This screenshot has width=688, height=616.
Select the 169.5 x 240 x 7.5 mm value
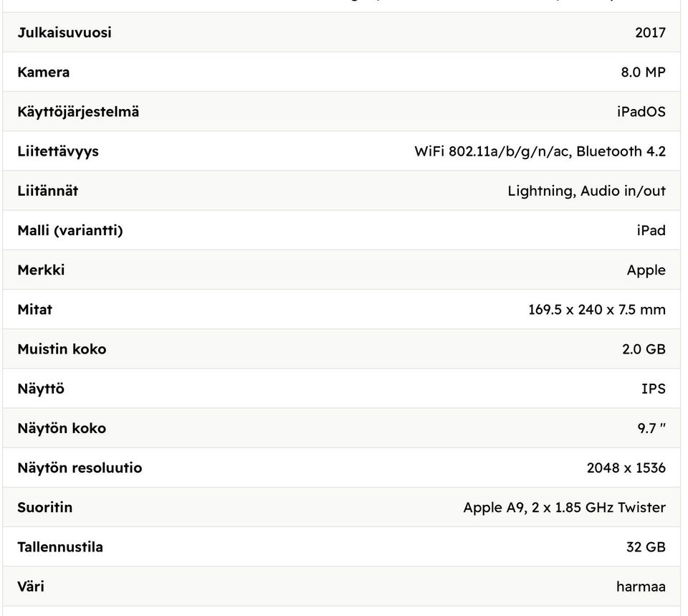(597, 310)
